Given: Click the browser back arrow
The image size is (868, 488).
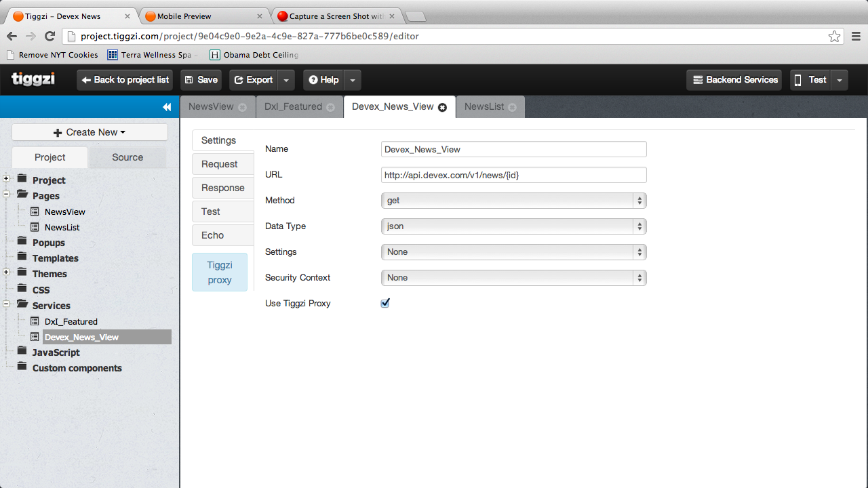Looking at the screenshot, I should (x=12, y=37).
